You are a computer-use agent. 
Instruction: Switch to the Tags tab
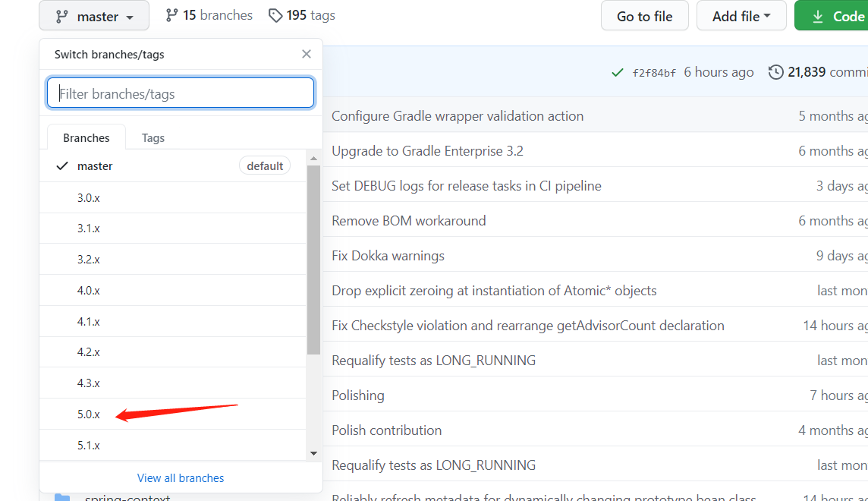point(153,137)
